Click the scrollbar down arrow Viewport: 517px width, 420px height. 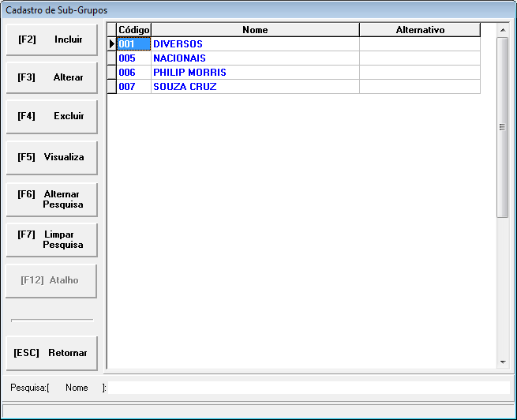[503, 362]
